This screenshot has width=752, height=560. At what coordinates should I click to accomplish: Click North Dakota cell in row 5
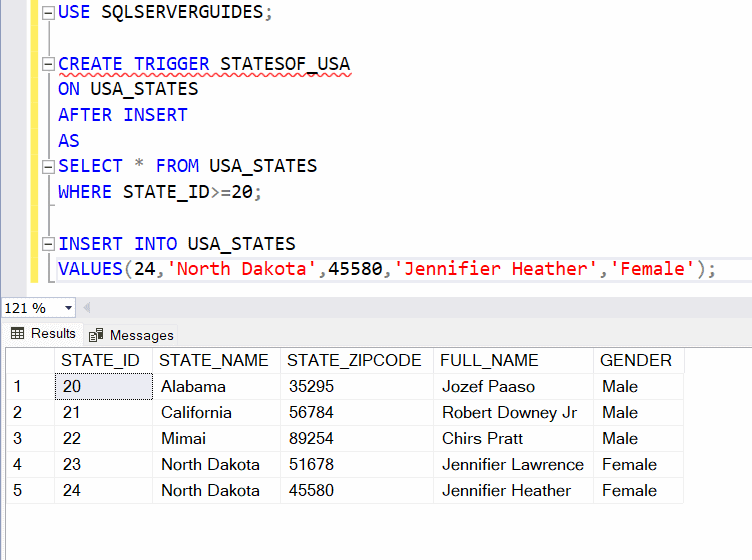click(x=216, y=490)
